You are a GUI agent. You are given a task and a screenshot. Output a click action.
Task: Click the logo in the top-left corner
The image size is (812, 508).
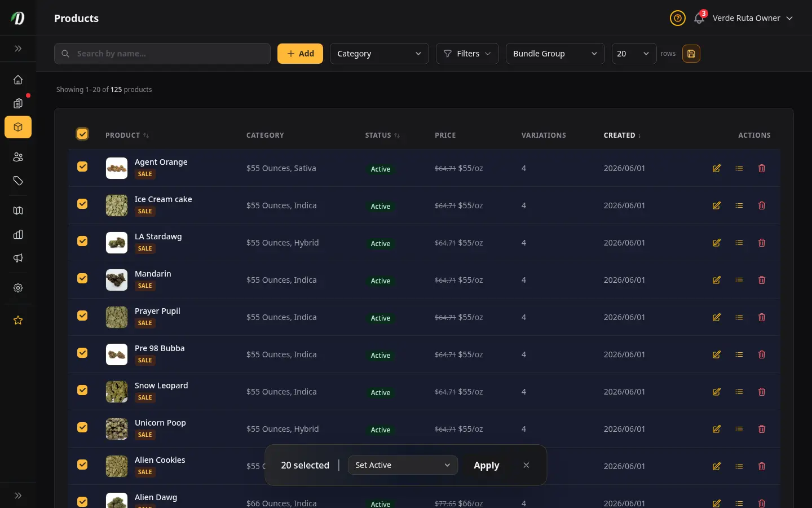point(18,18)
